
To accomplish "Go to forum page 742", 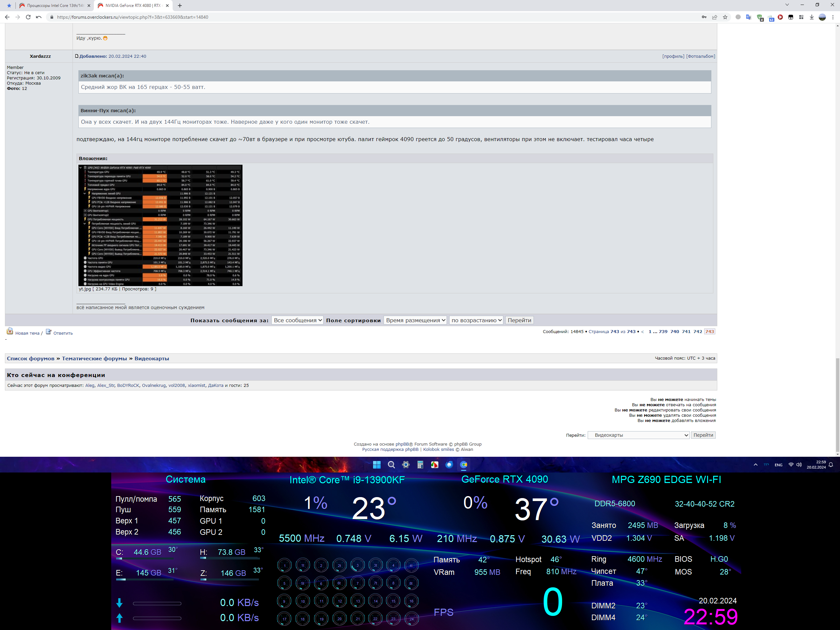I will coord(698,331).
